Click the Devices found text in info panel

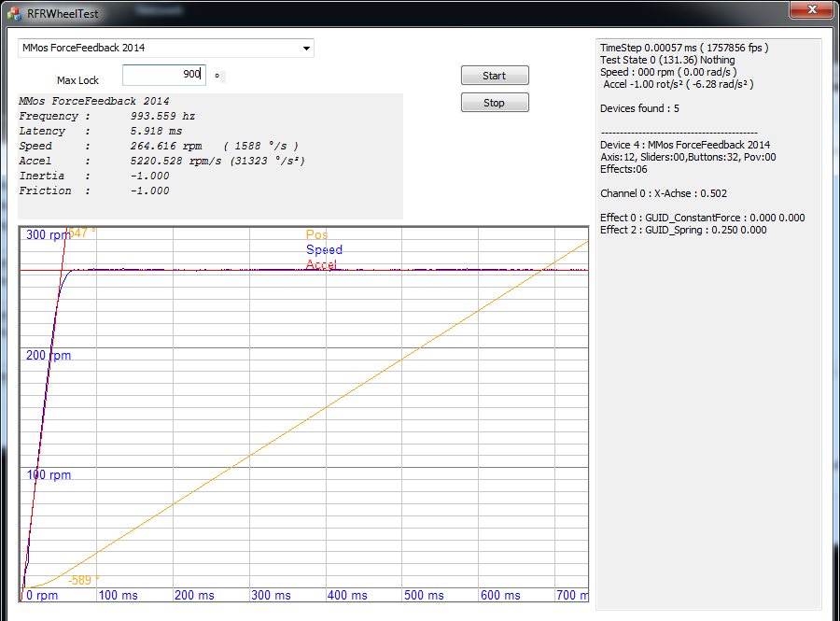pos(639,109)
